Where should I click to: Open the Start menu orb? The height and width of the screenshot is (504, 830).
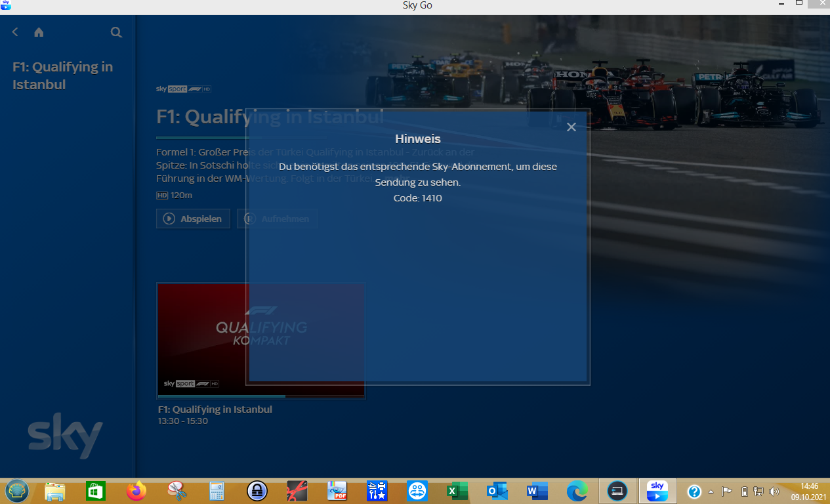click(x=17, y=491)
